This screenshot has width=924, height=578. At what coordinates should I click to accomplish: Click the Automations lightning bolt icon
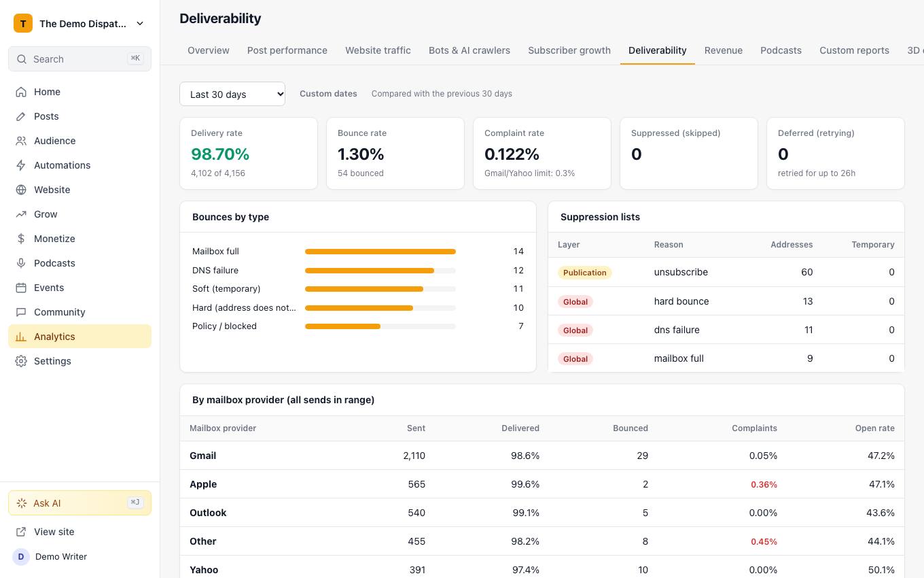[21, 165]
